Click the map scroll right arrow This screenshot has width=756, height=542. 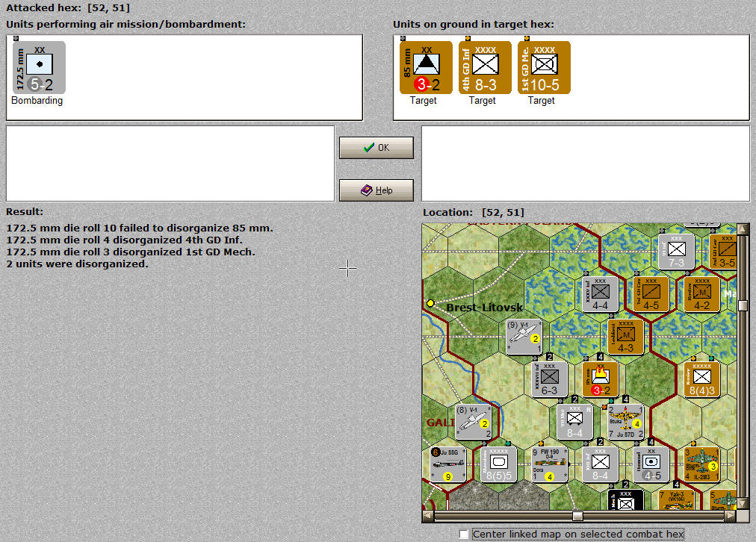tap(731, 516)
